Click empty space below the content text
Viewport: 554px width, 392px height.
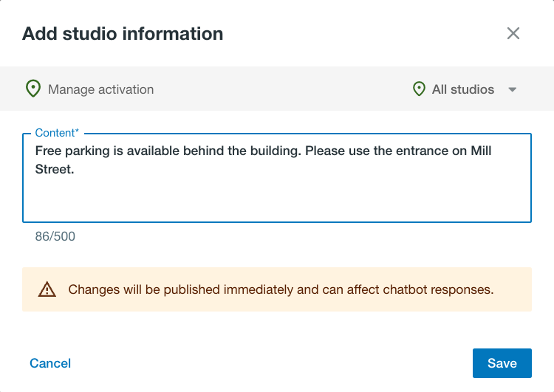(x=277, y=199)
